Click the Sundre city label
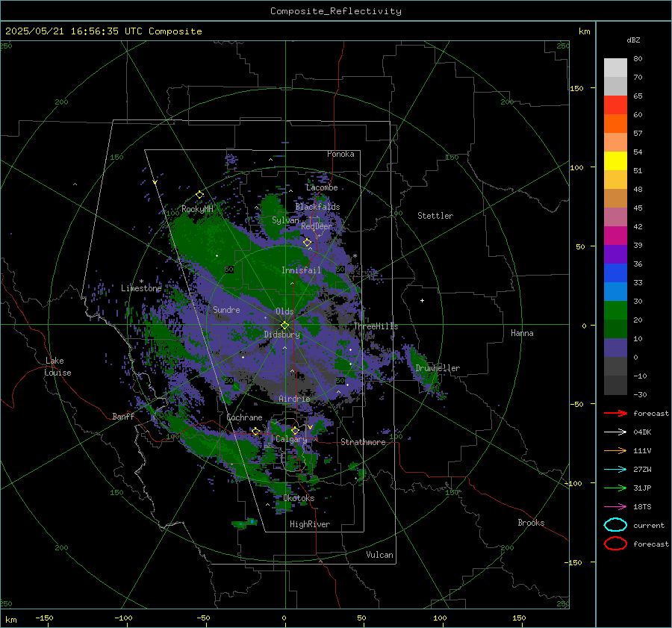 click(x=226, y=309)
